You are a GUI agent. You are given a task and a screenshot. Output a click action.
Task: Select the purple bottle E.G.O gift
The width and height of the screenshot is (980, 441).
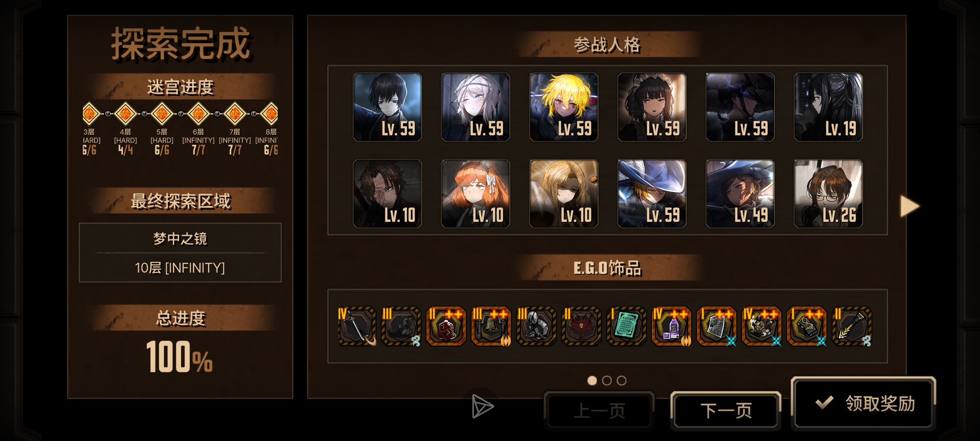point(671,326)
